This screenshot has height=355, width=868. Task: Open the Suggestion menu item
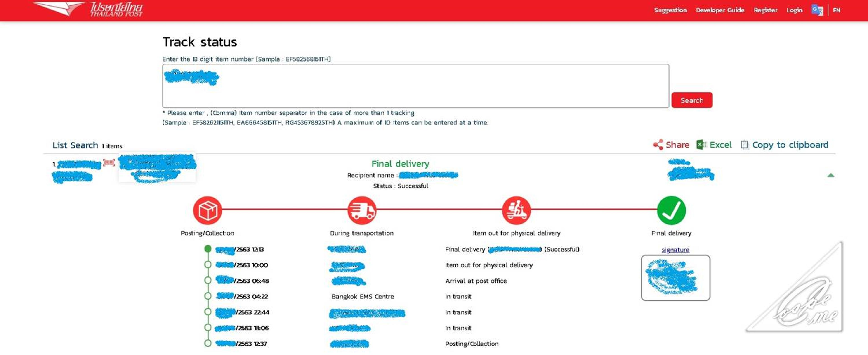pos(670,10)
